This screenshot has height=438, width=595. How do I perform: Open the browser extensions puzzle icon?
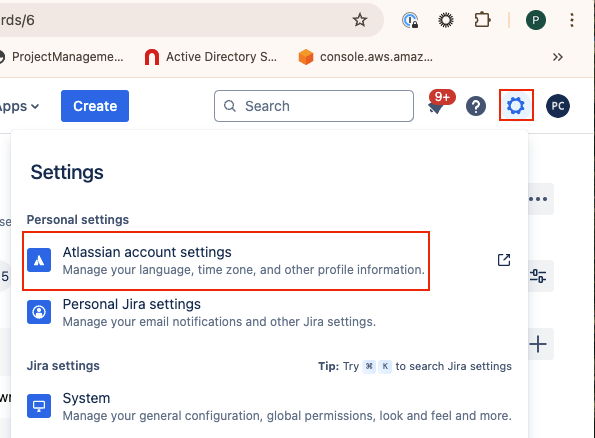[x=482, y=20]
